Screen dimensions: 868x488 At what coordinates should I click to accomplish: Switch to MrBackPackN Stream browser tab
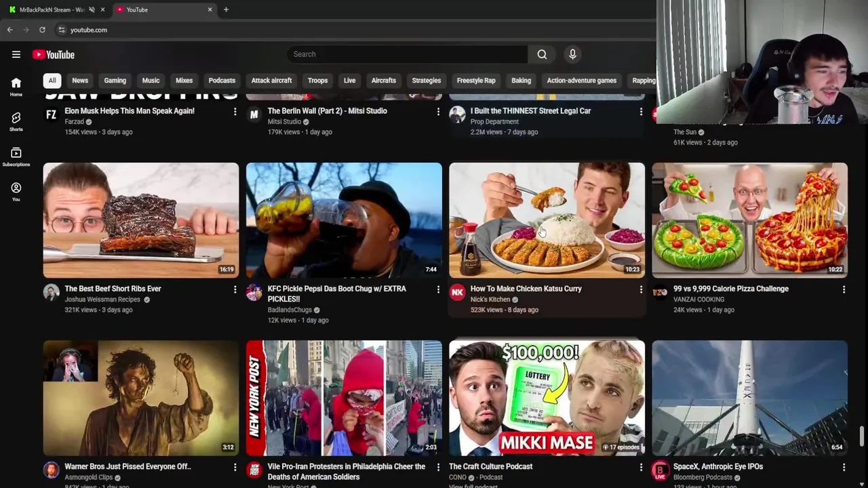click(x=52, y=9)
